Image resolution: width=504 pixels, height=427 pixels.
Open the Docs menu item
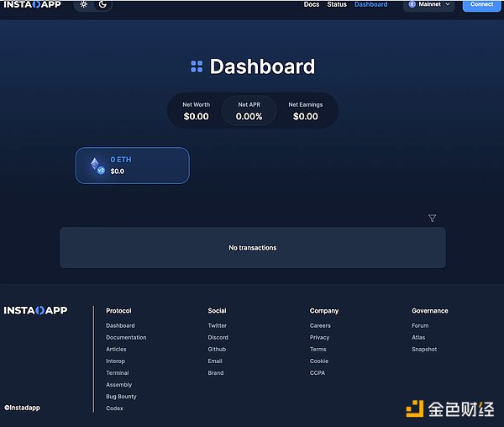point(312,4)
